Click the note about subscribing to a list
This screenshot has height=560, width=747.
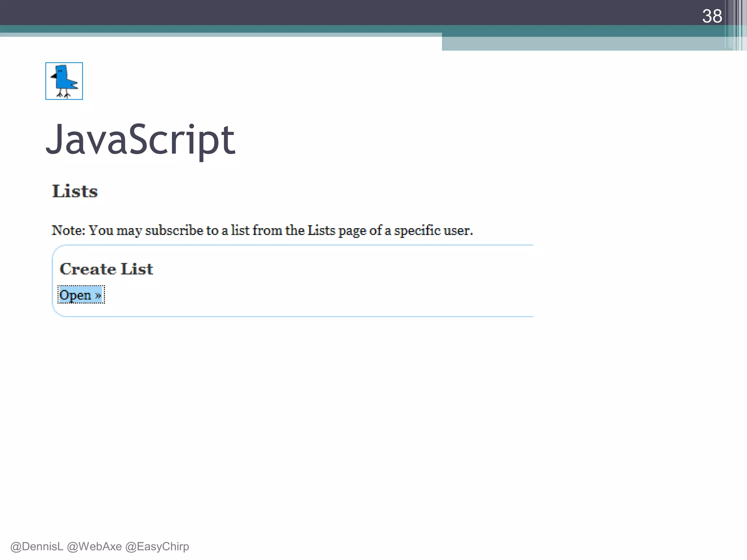click(262, 230)
